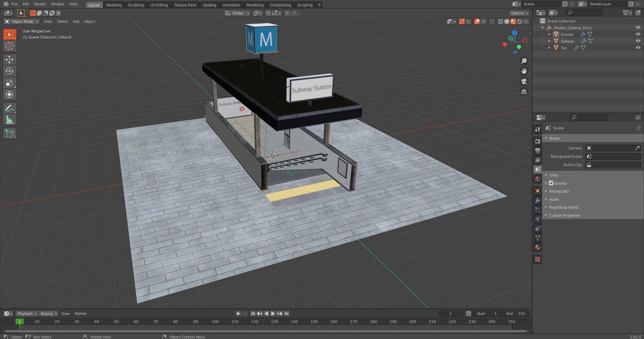Click the End frame 250 field
The height and width of the screenshot is (339, 644).
516,314
